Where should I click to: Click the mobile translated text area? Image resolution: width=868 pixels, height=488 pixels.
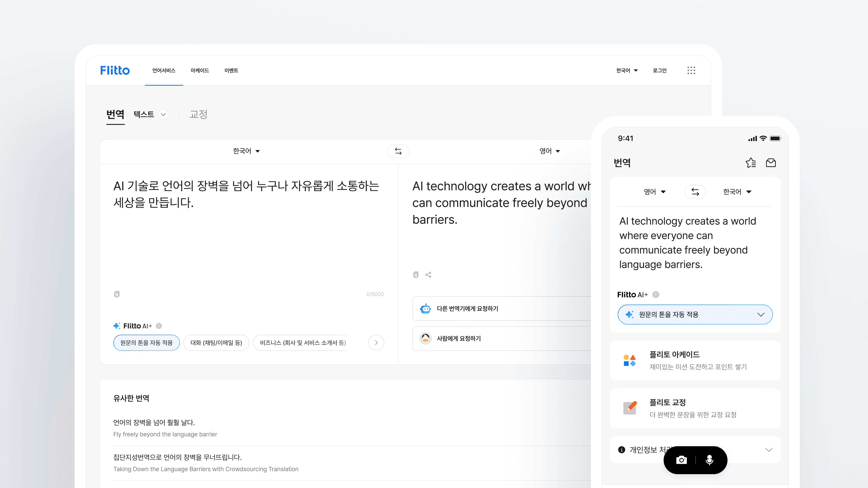pyautogui.click(x=687, y=243)
